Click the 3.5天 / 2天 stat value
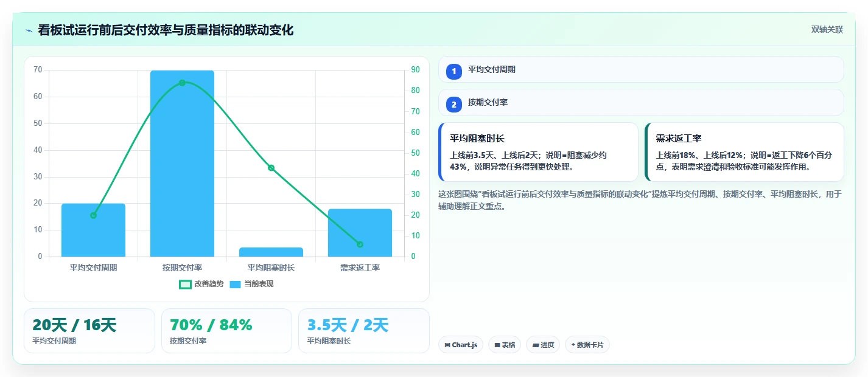 point(348,325)
